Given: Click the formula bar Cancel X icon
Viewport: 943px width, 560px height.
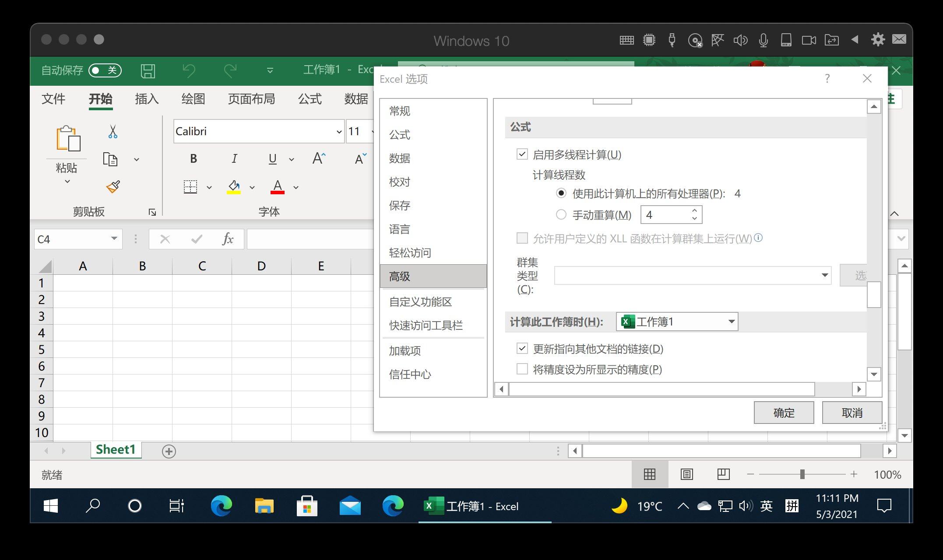Looking at the screenshot, I should pyautogui.click(x=165, y=239).
